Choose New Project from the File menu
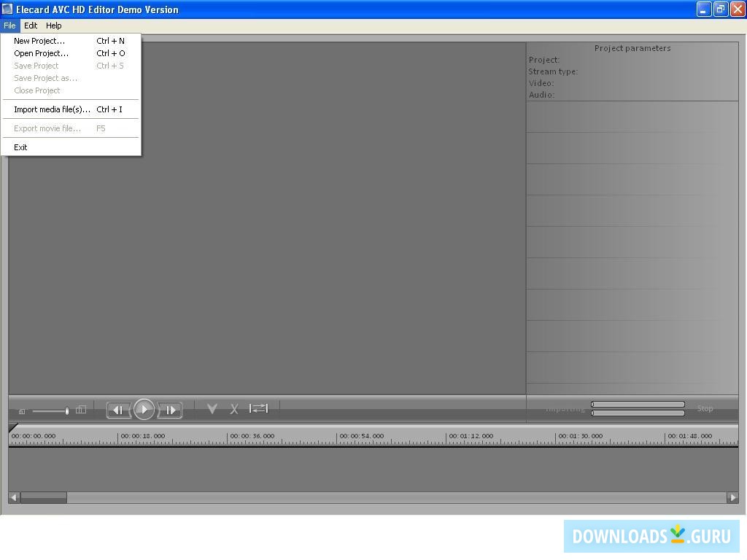 39,41
